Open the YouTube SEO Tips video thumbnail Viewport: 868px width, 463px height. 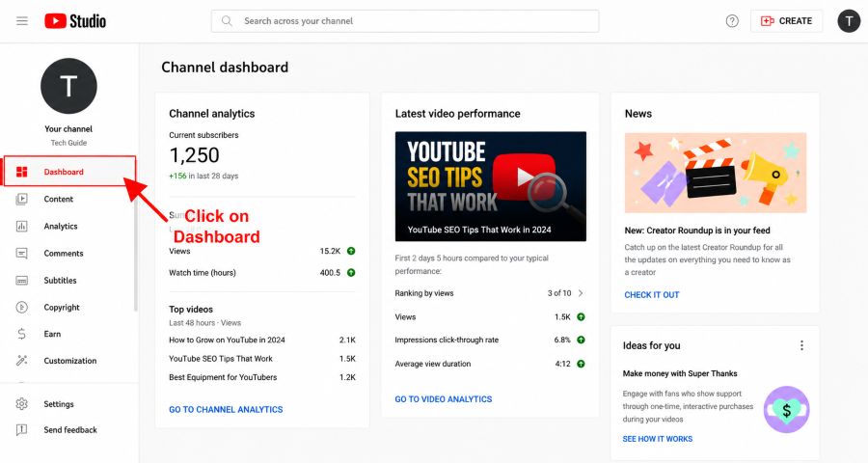tap(491, 186)
